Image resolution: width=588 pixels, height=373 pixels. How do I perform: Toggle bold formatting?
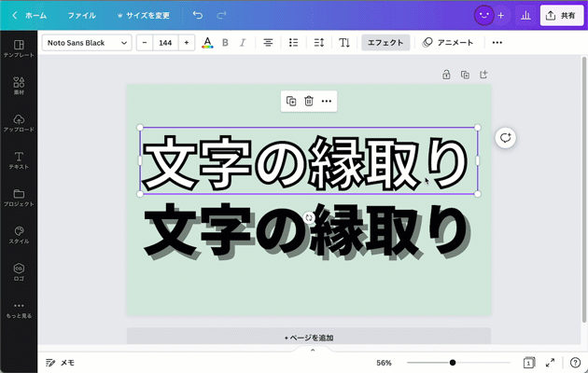tap(225, 43)
